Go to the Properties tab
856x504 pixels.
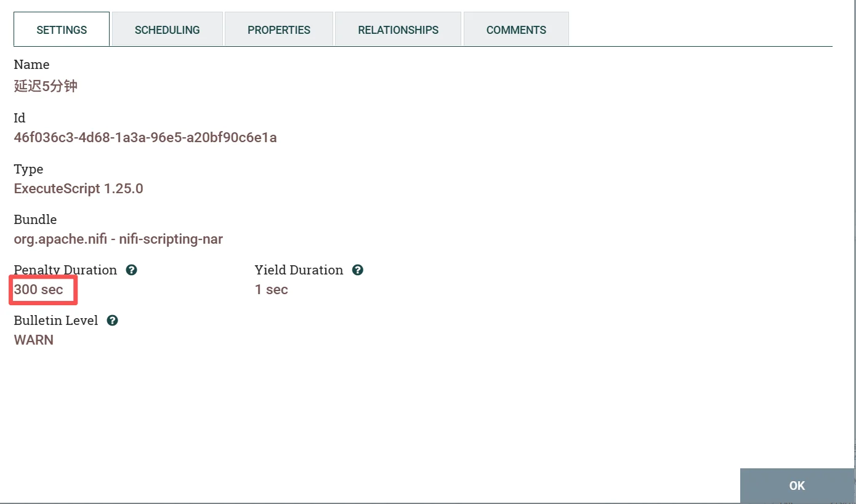point(279,30)
